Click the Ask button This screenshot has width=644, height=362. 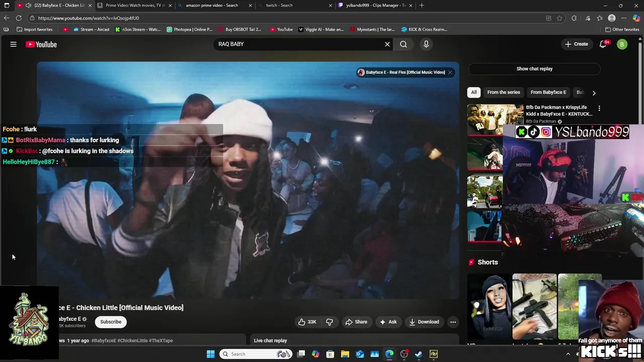pyautogui.click(x=388, y=322)
